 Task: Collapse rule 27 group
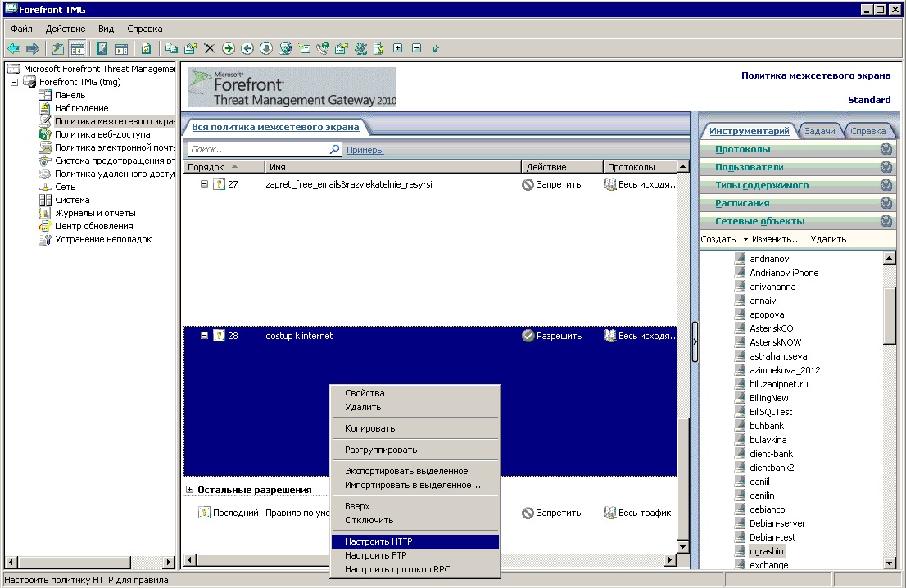(x=205, y=184)
